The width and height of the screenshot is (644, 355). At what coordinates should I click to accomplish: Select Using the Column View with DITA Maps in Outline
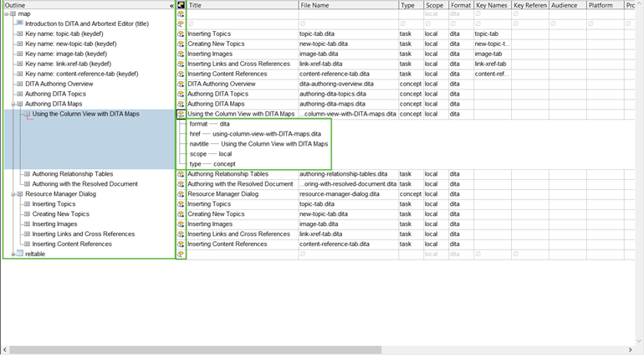(86, 114)
